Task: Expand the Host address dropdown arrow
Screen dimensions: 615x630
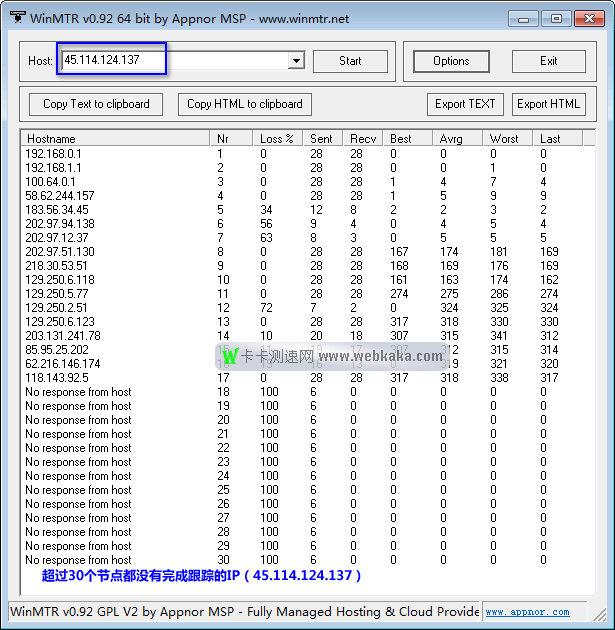Action: pos(295,61)
